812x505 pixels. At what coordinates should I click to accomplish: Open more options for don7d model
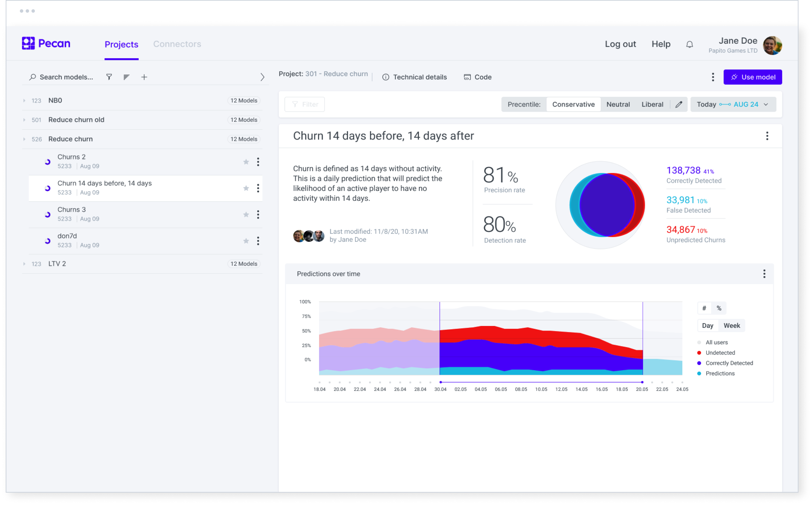pos(258,241)
